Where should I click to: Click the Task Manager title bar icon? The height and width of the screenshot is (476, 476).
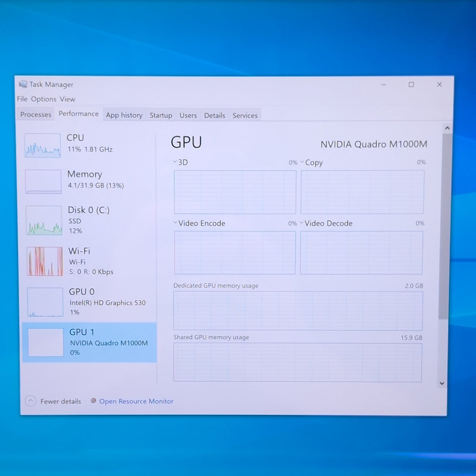click(23, 84)
